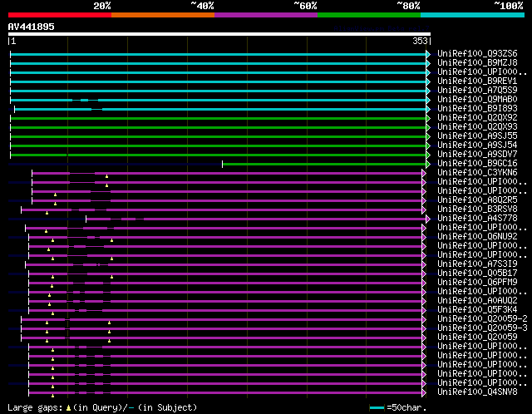Select the UniRef100_B3RSV8 label
This screenshot has width=532, height=414.
coord(477,209)
